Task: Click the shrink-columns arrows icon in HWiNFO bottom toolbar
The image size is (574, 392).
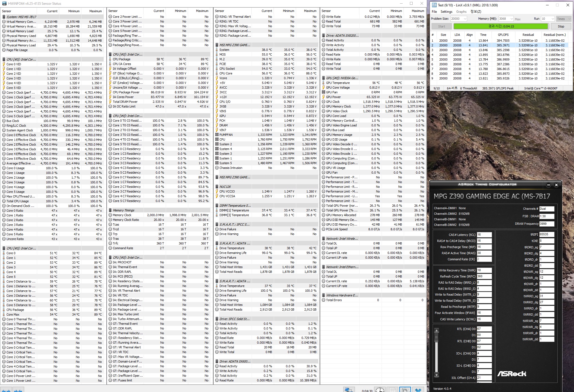Action: click(18, 390)
